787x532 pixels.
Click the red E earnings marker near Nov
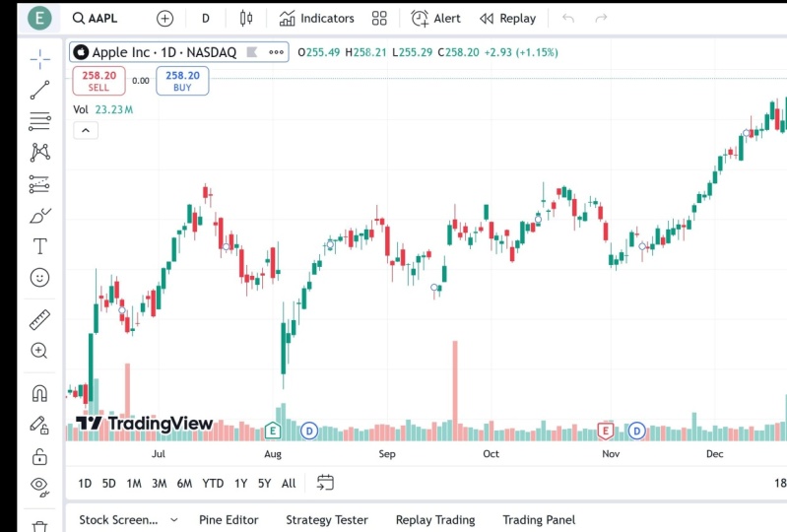point(606,431)
